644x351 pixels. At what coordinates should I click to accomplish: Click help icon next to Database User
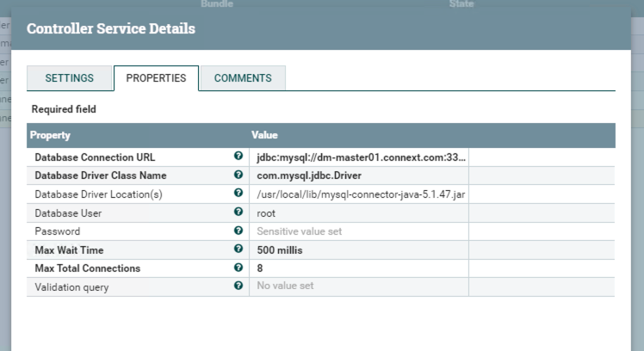[x=238, y=212]
